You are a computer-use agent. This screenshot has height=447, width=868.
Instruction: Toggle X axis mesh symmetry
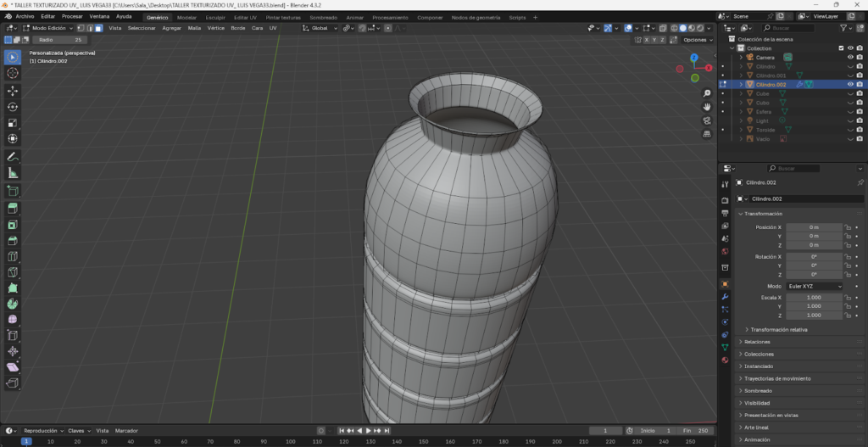pos(647,40)
